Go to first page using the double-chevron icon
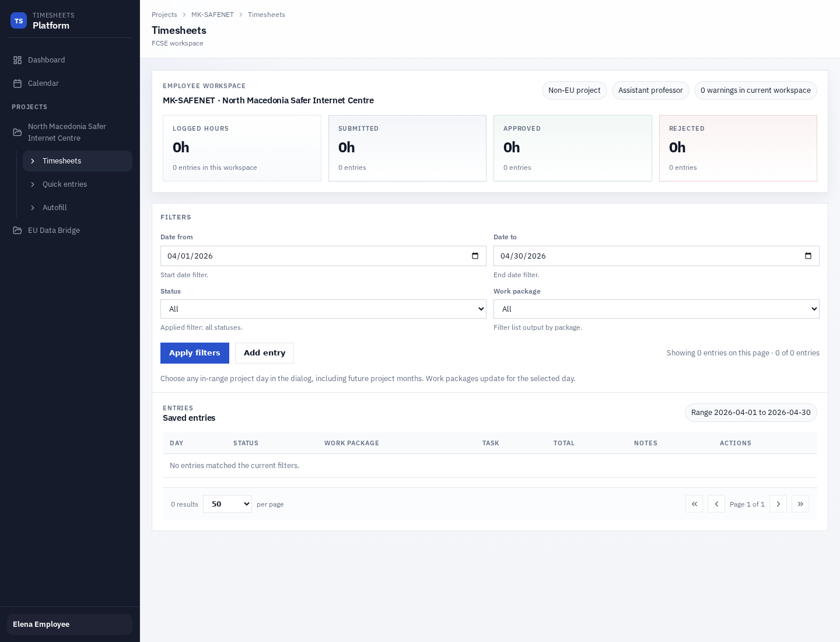The image size is (840, 642). pos(694,504)
